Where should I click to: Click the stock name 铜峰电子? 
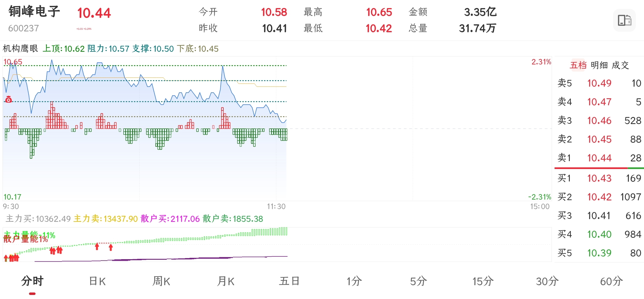tap(34, 12)
